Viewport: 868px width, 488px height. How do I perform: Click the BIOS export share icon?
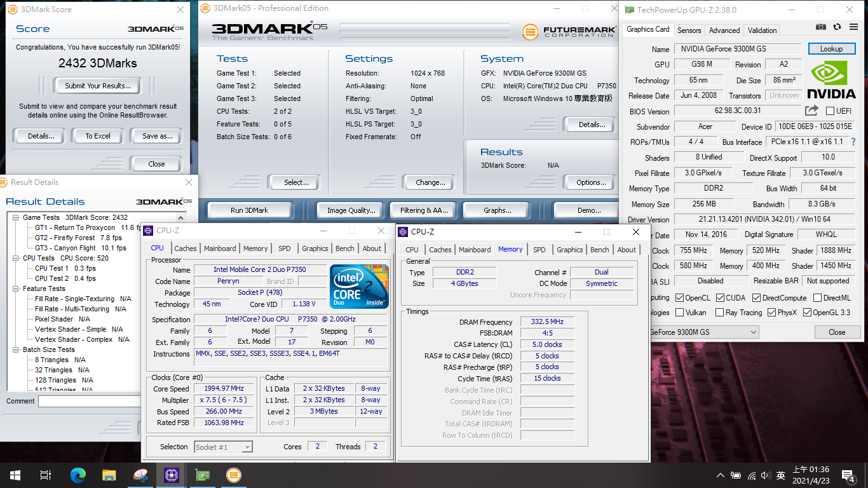(811, 111)
